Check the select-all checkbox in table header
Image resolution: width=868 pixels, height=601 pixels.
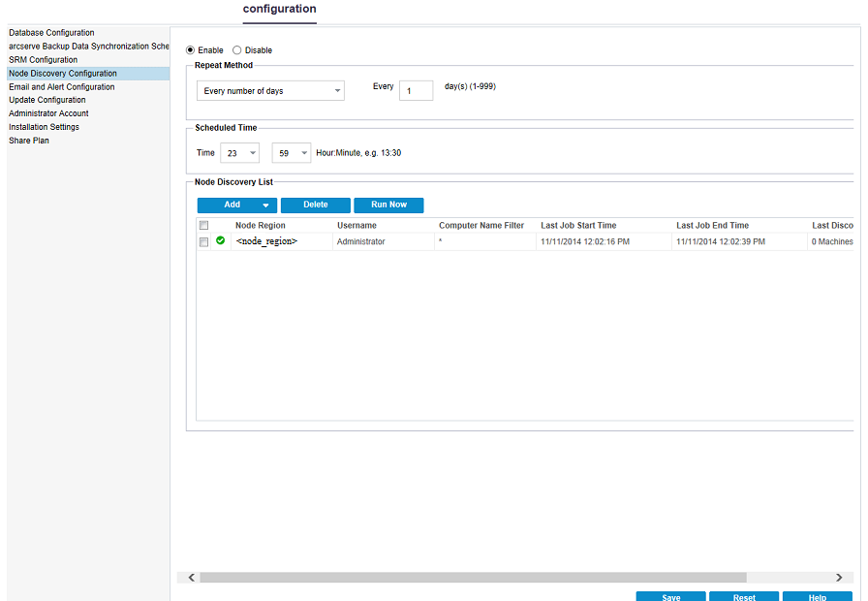[x=204, y=226]
